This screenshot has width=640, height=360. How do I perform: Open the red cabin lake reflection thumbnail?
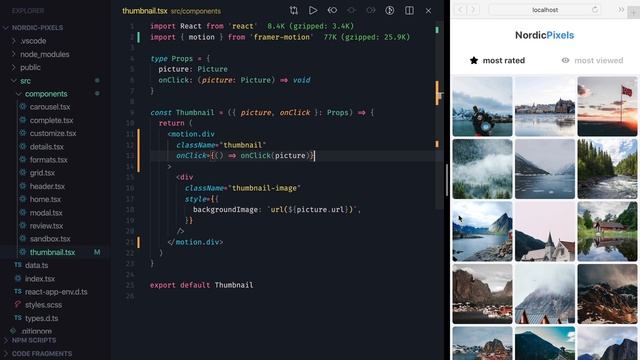tap(607, 231)
